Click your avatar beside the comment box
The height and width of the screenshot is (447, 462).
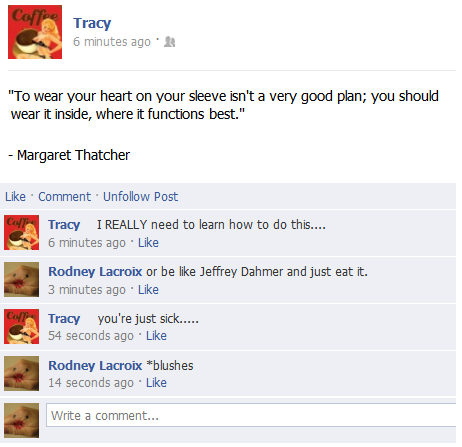22,420
